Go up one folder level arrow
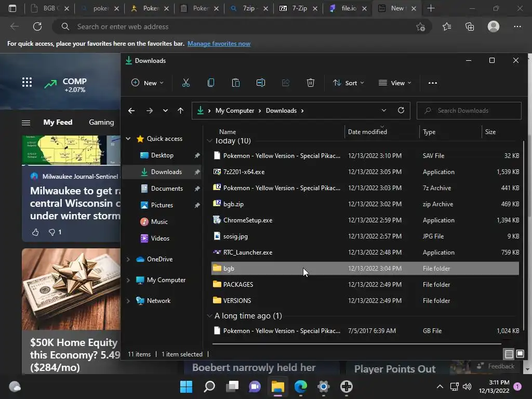The image size is (532, 399). [x=180, y=111]
